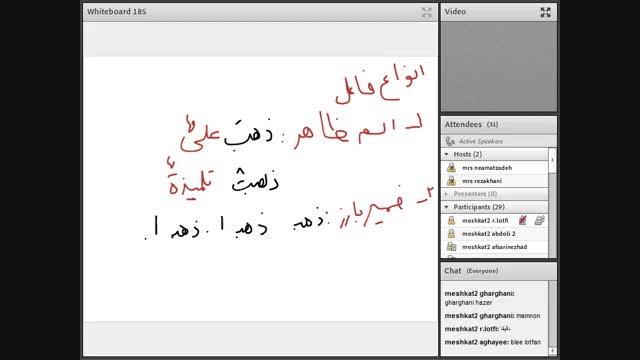The height and width of the screenshot is (360, 640).
Task: Click the host icon beside mrs neamatzadeh
Action: coord(451,168)
